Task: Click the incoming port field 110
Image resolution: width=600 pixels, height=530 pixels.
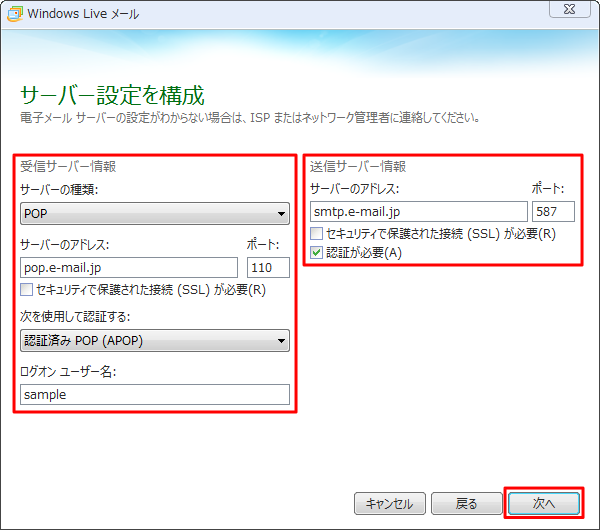Action: pyautogui.click(x=268, y=267)
